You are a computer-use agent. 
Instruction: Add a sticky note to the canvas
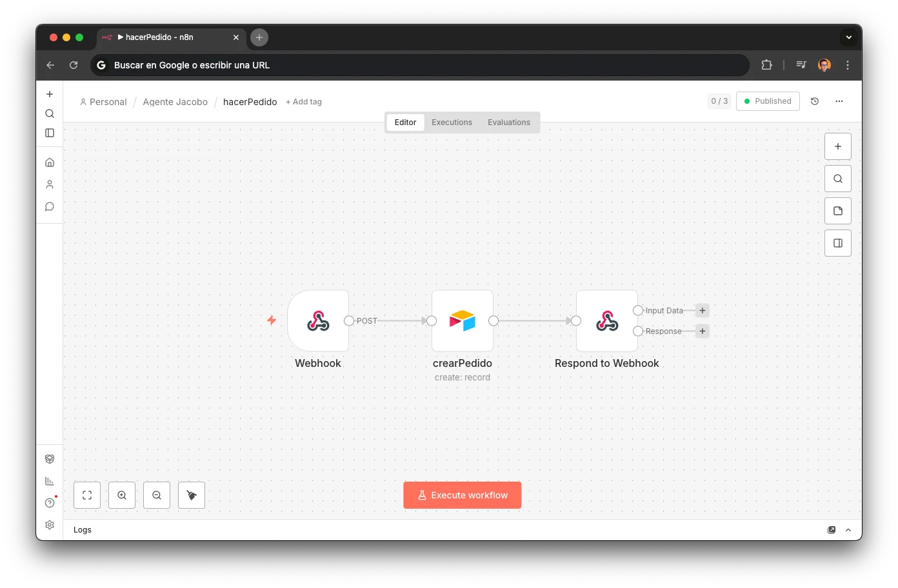coord(837,210)
